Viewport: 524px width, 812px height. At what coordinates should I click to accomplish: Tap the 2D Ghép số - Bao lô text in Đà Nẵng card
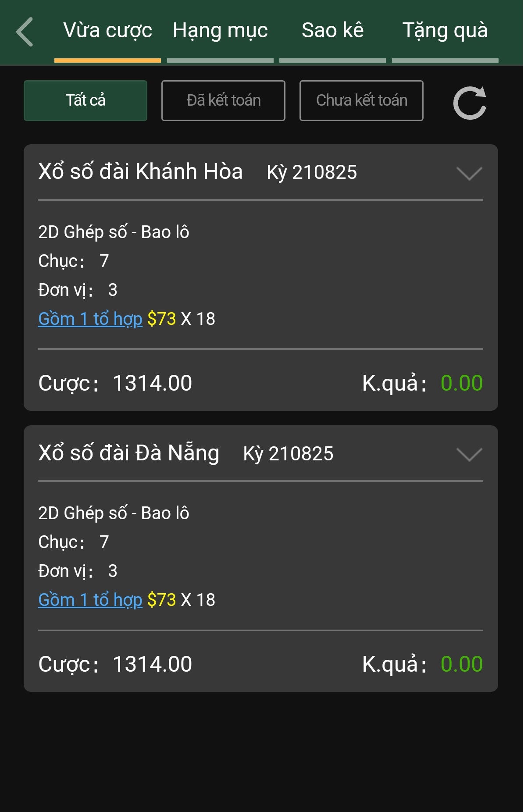[114, 513]
